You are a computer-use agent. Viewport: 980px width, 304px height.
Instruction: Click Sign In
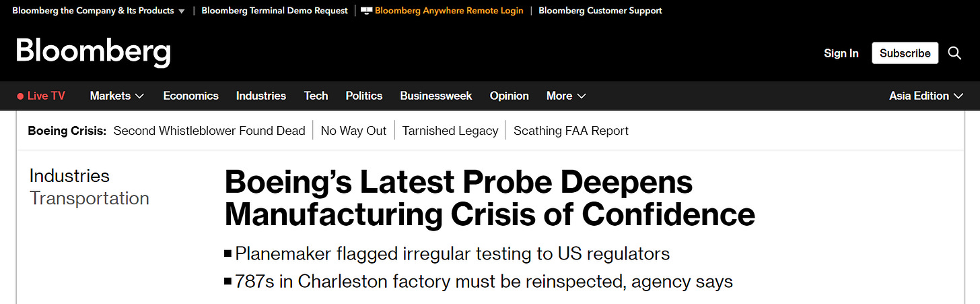[841, 53]
